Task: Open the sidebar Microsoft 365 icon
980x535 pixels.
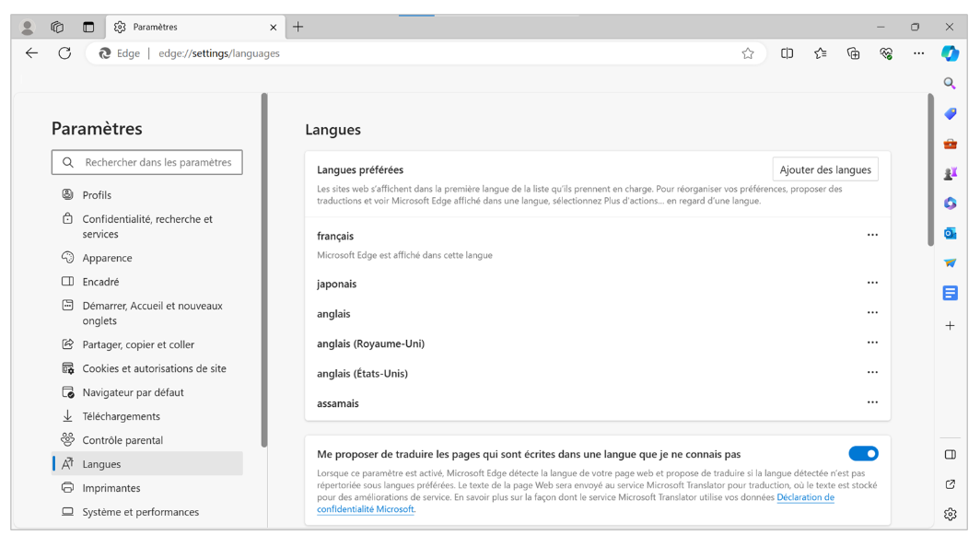Action: [x=950, y=204]
